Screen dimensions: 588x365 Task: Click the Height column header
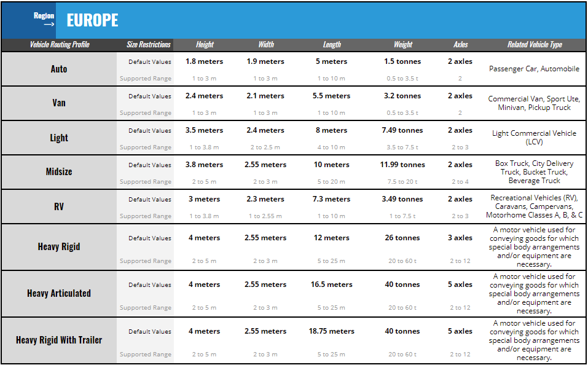(205, 44)
